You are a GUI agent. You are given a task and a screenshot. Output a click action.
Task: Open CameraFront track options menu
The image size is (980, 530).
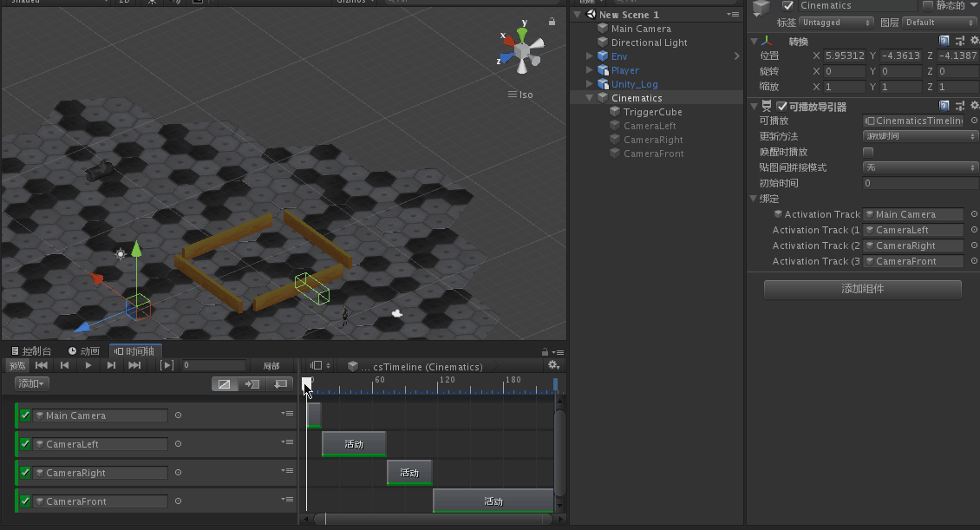click(288, 500)
